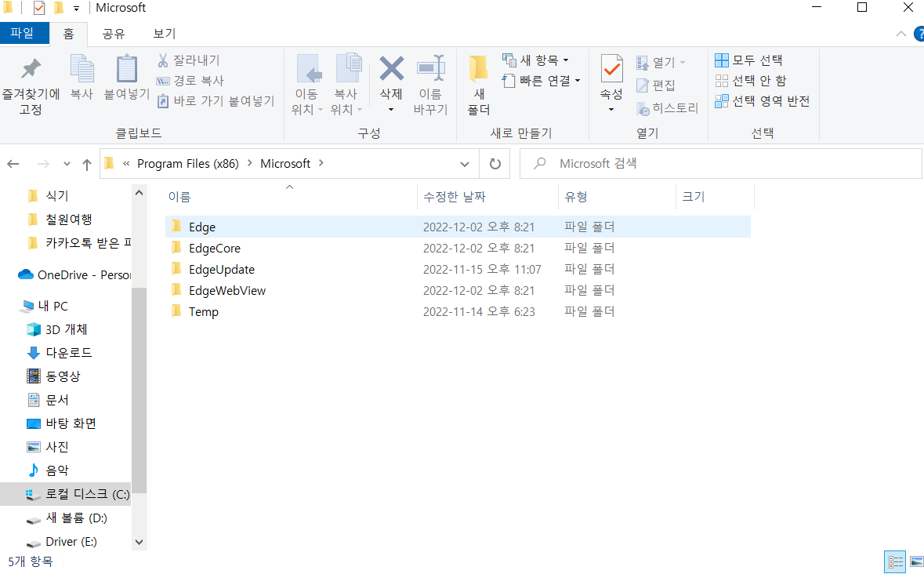The image size is (924, 574).
Task: Create a New folder (새 폴더)
Action: point(479,85)
